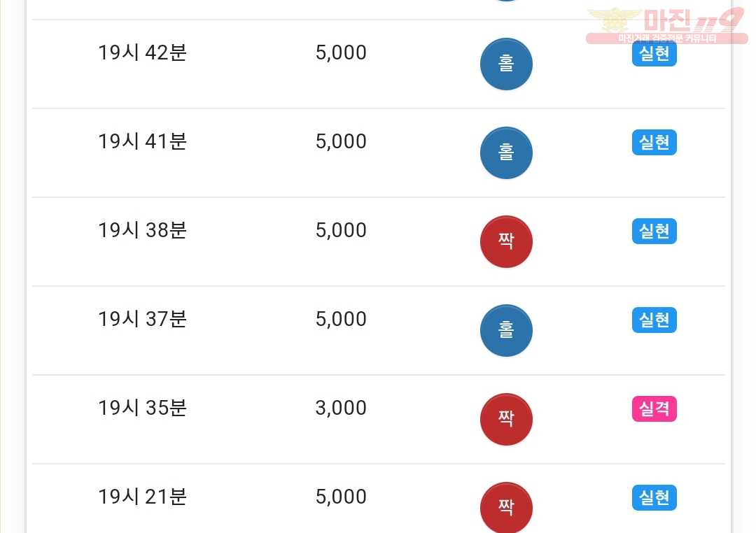The image size is (756, 533).
Task: Click the pink 실격 badge
Action: [654, 408]
